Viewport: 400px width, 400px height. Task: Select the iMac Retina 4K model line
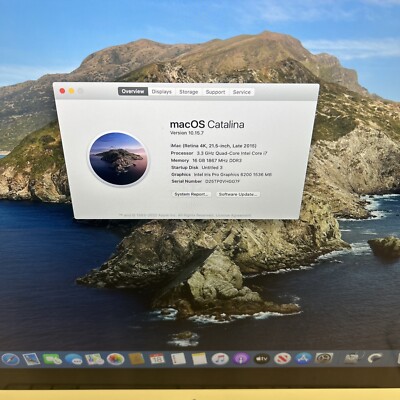[213, 146]
